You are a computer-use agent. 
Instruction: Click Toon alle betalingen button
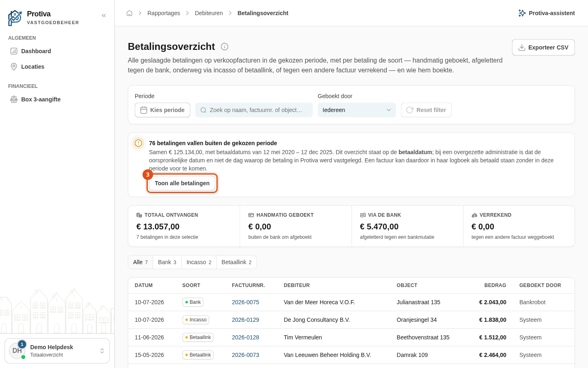pos(182,183)
